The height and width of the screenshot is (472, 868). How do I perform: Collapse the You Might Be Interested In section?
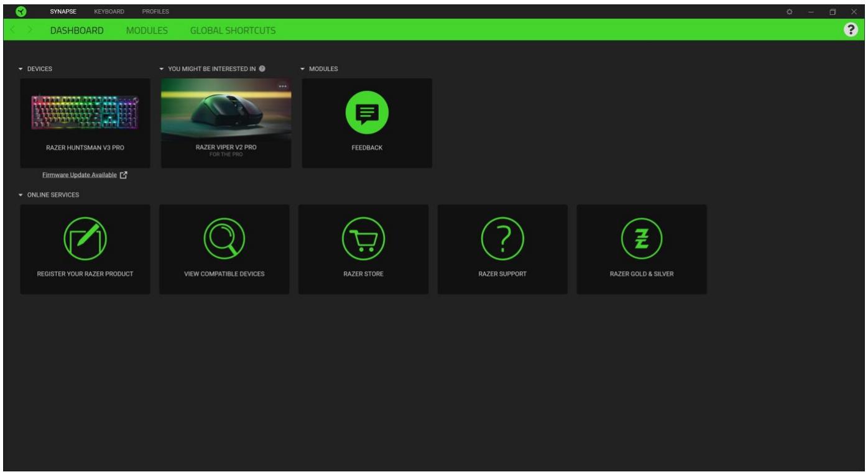[x=162, y=69]
